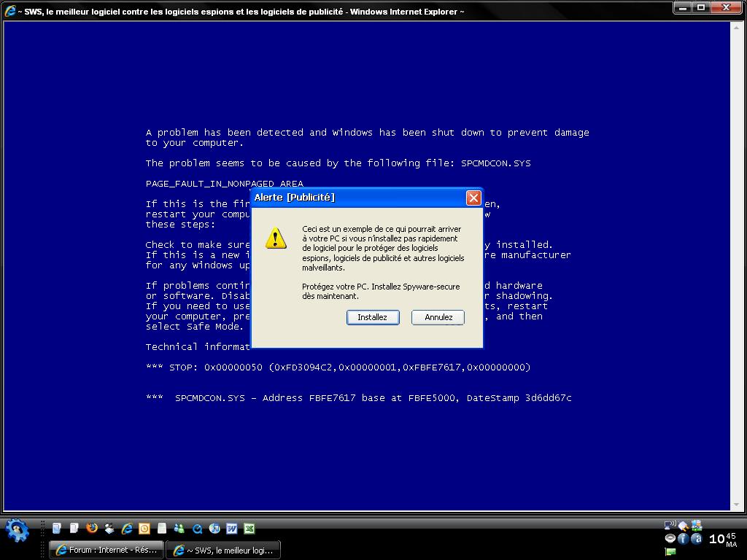
Task: Click the Internet Explorer icon in the title bar
Action: pos(10,11)
